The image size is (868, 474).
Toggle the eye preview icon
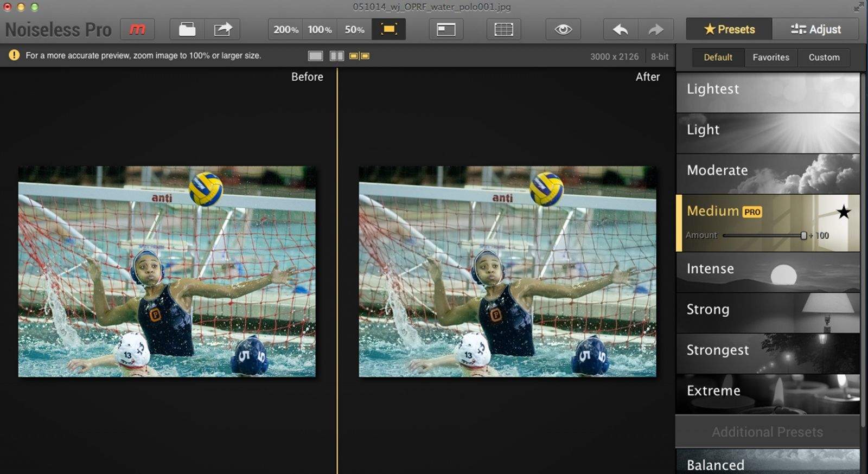pyautogui.click(x=563, y=29)
